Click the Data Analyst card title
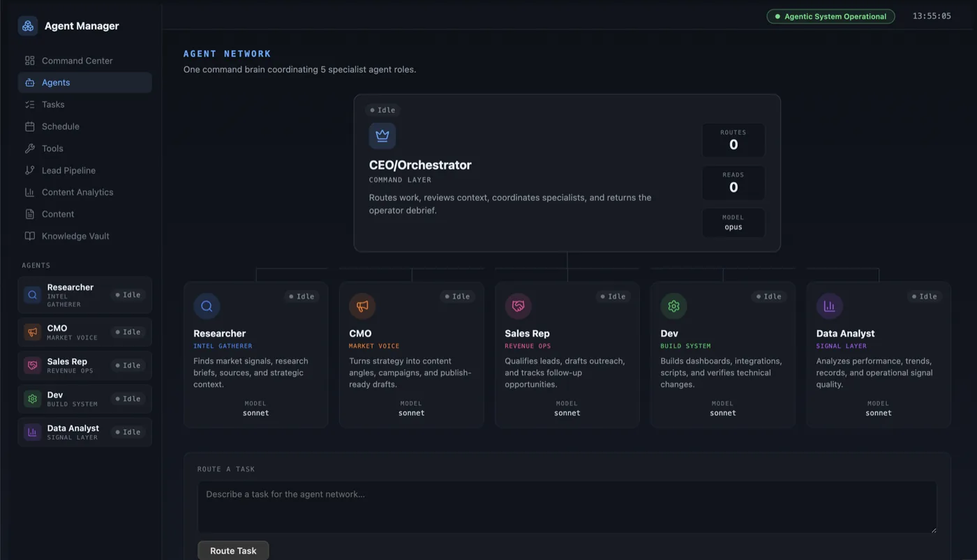The height and width of the screenshot is (560, 977). pos(845,333)
